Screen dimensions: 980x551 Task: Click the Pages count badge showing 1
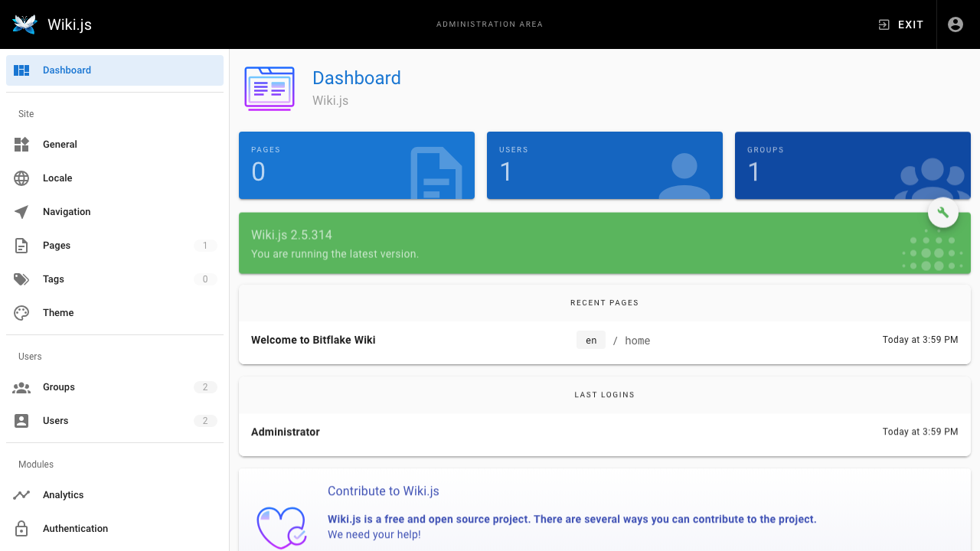(205, 246)
